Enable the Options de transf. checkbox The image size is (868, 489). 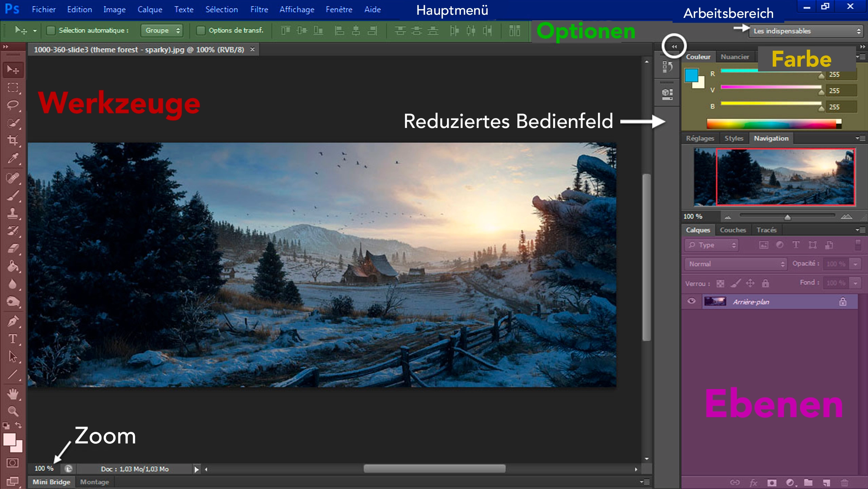pyautogui.click(x=201, y=30)
